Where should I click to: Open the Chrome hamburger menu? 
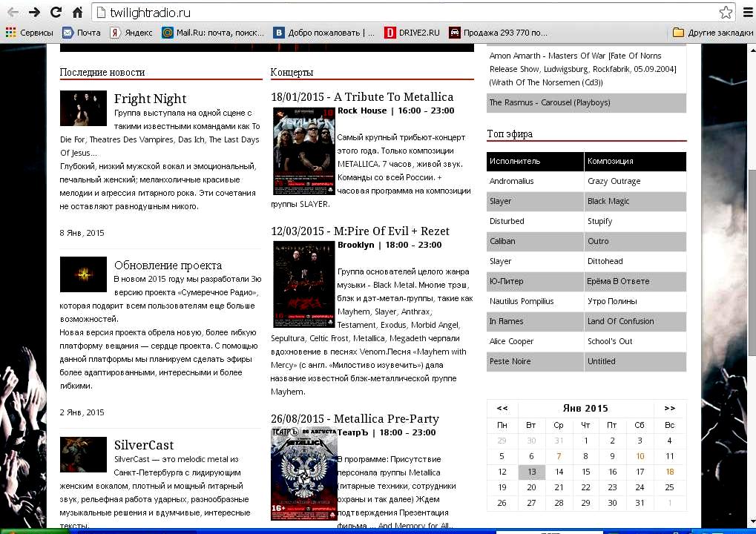[747, 13]
